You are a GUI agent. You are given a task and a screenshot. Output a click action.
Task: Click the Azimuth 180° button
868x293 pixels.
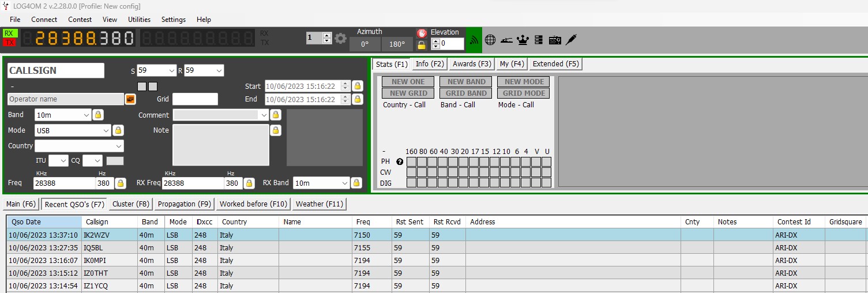(397, 44)
